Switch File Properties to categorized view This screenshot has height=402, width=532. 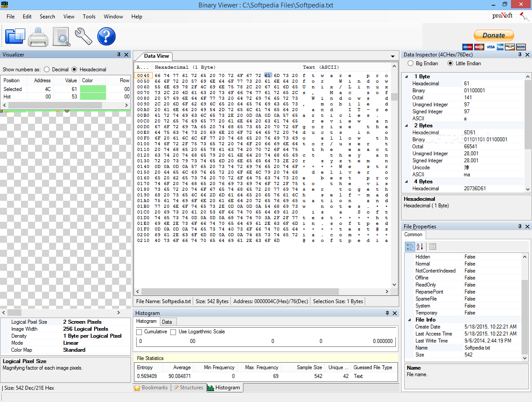click(x=410, y=247)
